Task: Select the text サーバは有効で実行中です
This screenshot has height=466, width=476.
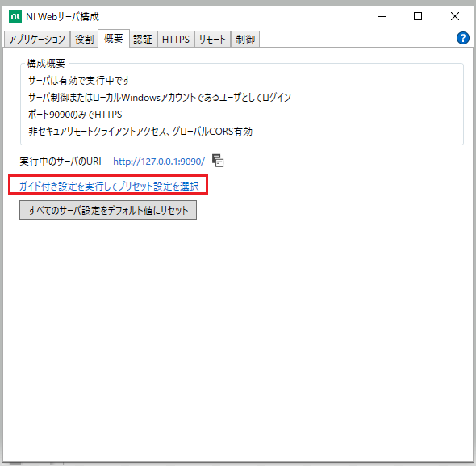Action: click(79, 81)
